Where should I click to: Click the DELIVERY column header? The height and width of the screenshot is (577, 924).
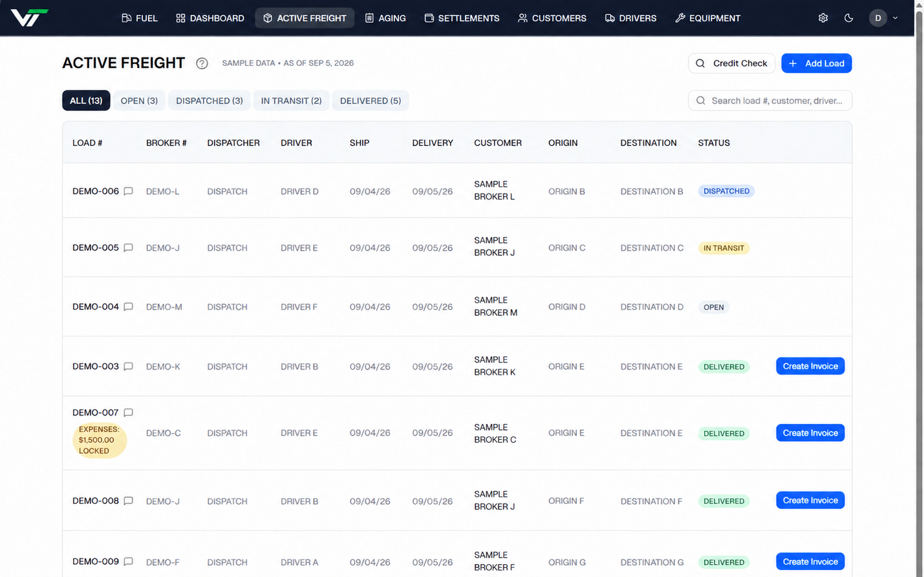click(433, 143)
